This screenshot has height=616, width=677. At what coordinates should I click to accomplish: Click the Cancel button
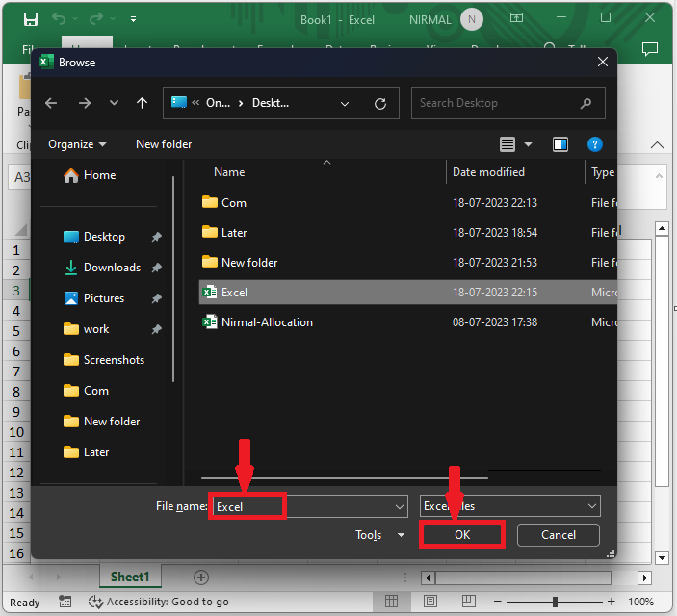[559, 535]
